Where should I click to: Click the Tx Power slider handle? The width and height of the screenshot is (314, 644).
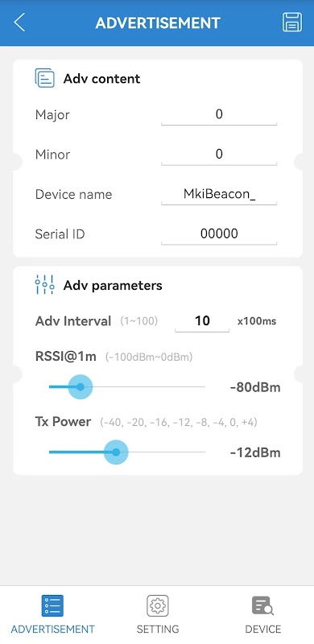pyautogui.click(x=116, y=452)
